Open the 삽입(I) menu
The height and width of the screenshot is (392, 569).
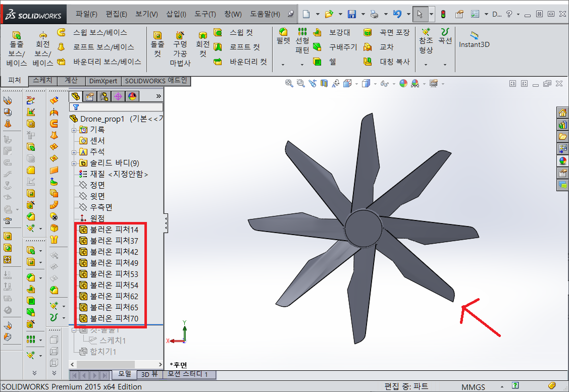pyautogui.click(x=176, y=14)
